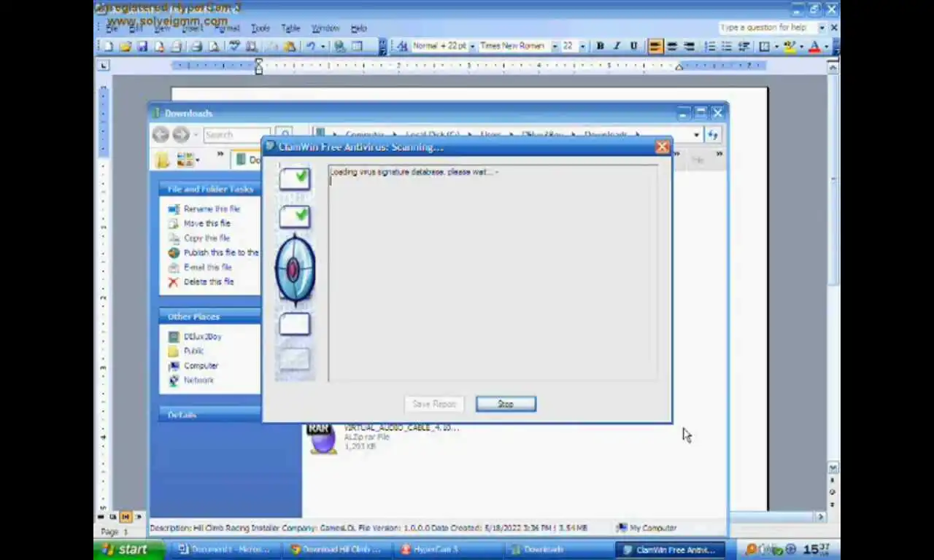Click the Folders icon in Downloads toolbar
Image resolution: width=934 pixels, height=560 pixels.
[162, 160]
